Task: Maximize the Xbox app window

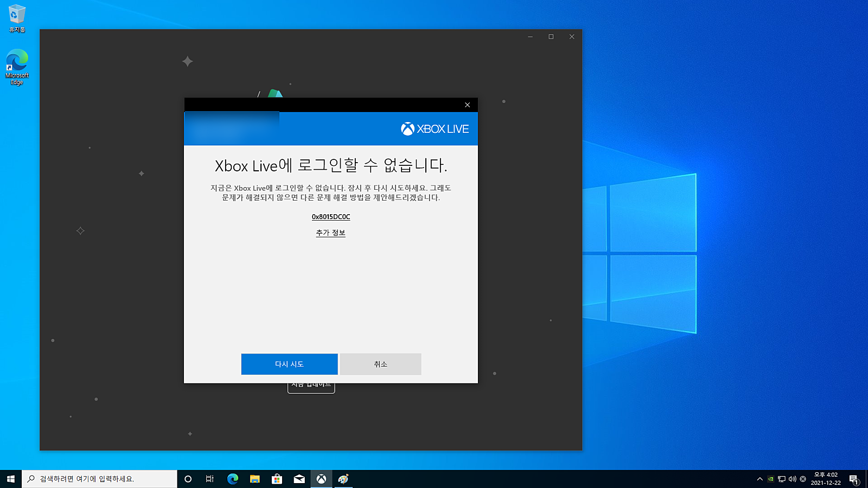Action: click(551, 37)
